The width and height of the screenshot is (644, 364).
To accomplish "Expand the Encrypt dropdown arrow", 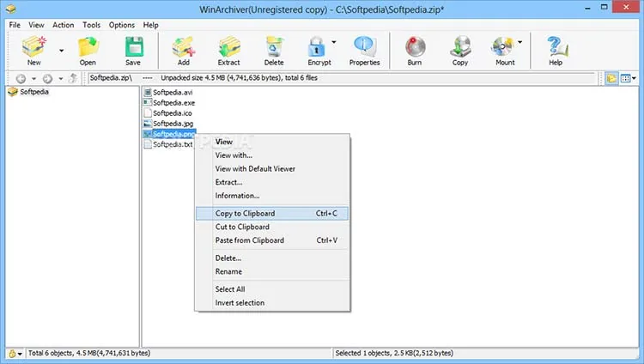I will 334,42.
